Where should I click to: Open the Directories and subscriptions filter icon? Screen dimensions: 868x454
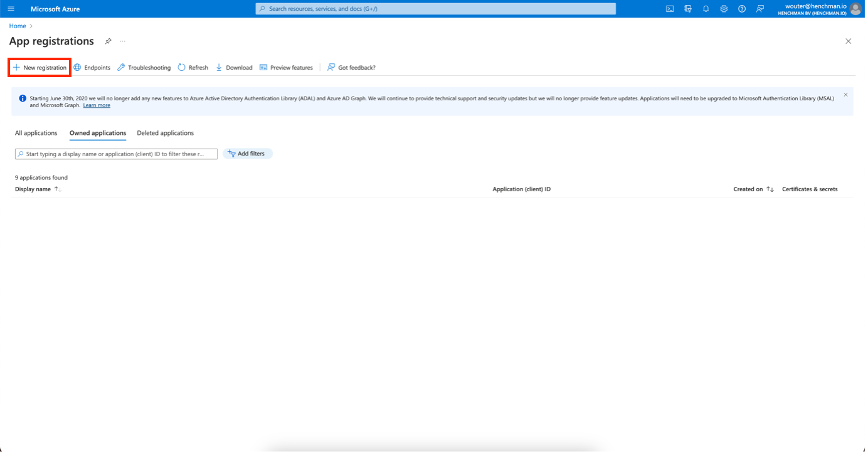(688, 9)
